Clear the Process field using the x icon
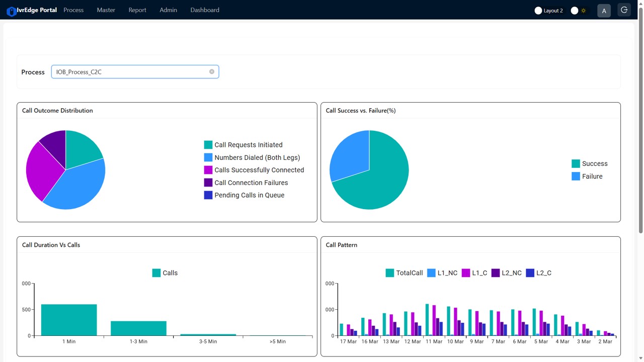The height and width of the screenshot is (362, 644). (x=212, y=71)
